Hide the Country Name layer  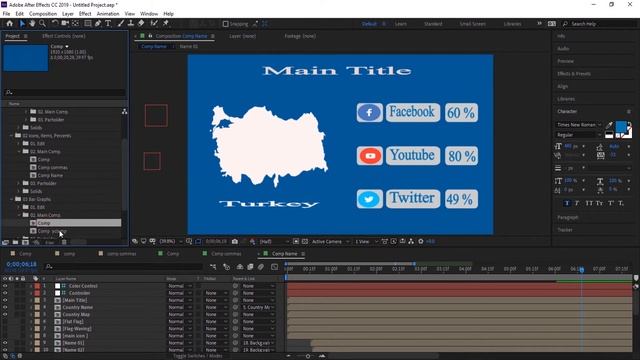tap(5, 307)
